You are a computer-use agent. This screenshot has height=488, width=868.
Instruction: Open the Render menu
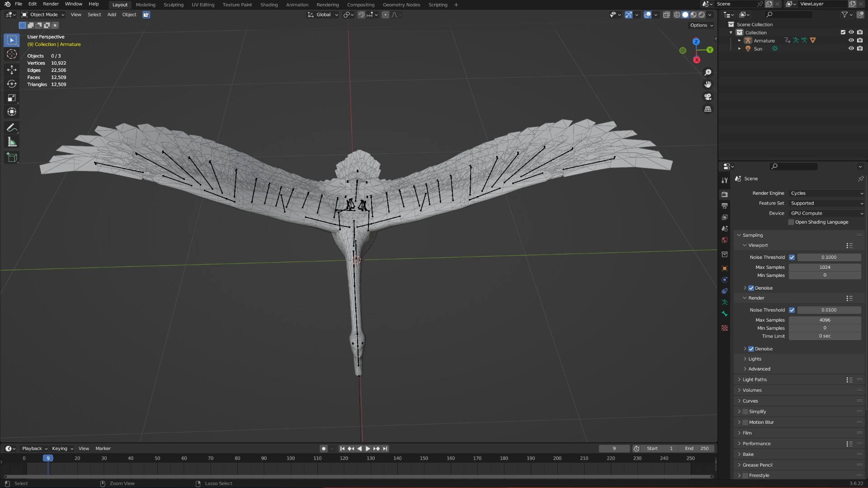click(x=51, y=4)
